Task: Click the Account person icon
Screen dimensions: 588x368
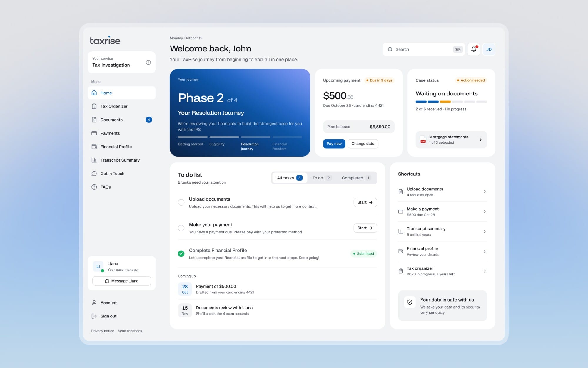Action: [x=94, y=303]
